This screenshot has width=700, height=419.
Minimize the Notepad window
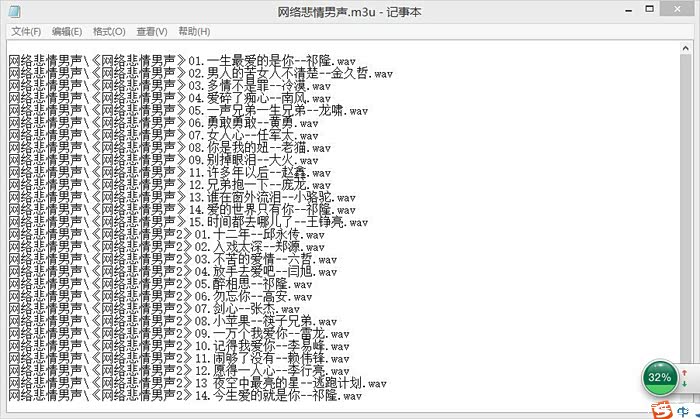pyautogui.click(x=629, y=10)
